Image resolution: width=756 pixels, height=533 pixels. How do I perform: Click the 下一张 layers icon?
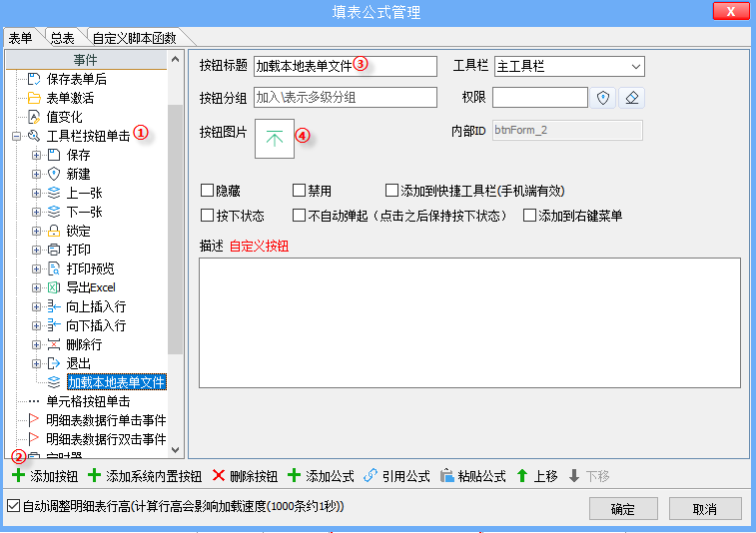[x=54, y=212]
